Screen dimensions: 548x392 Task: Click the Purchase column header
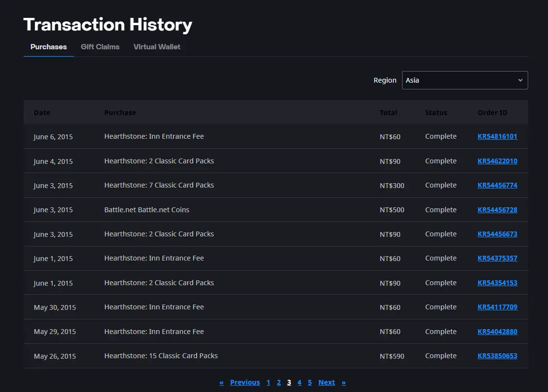120,113
